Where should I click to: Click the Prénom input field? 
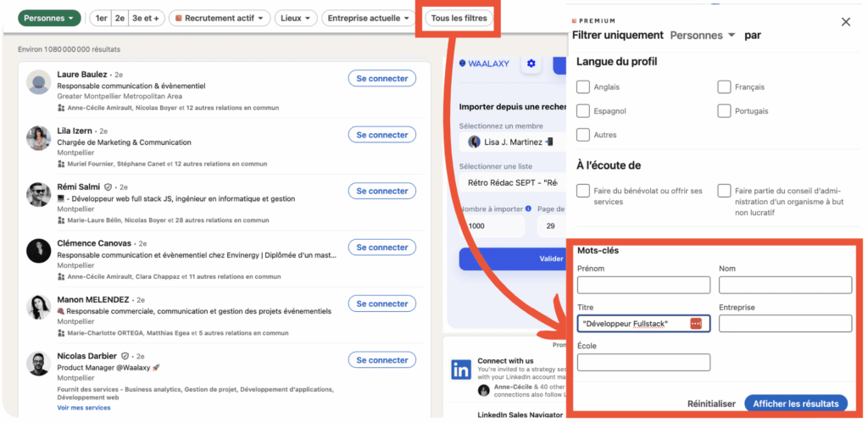(643, 285)
